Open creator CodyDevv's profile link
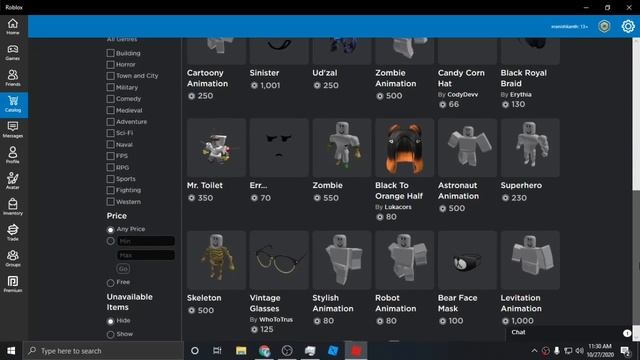Screen dimensions: 640x360 tap(462, 94)
